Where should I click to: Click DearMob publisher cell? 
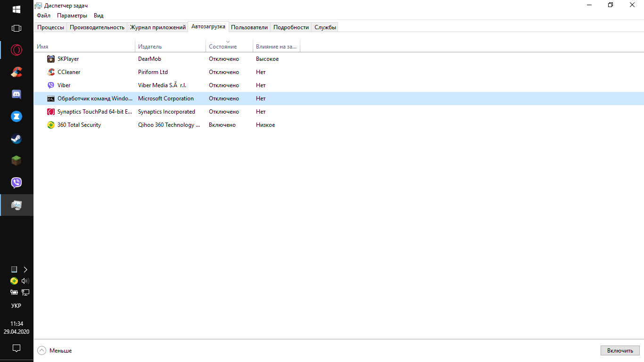(149, 59)
